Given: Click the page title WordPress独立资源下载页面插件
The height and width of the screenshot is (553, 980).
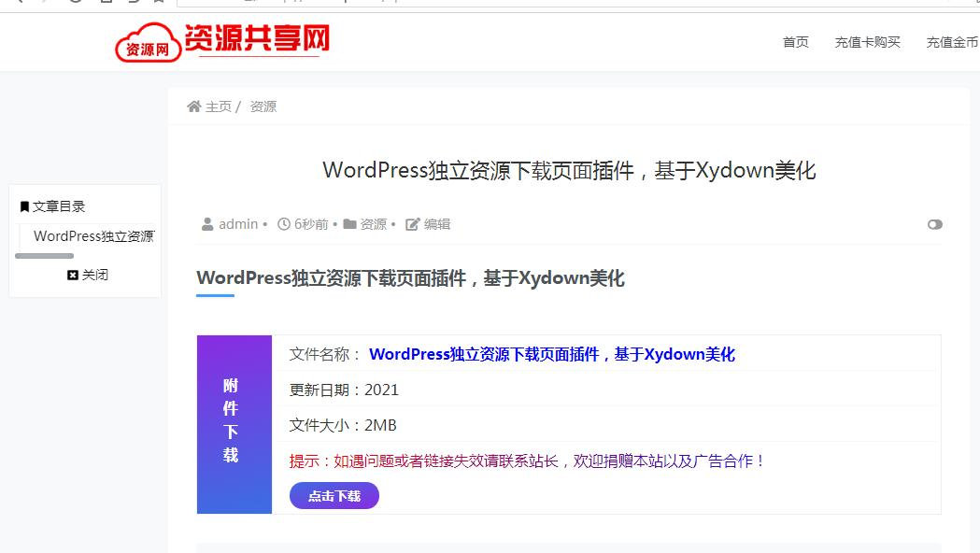Looking at the screenshot, I should tap(569, 171).
